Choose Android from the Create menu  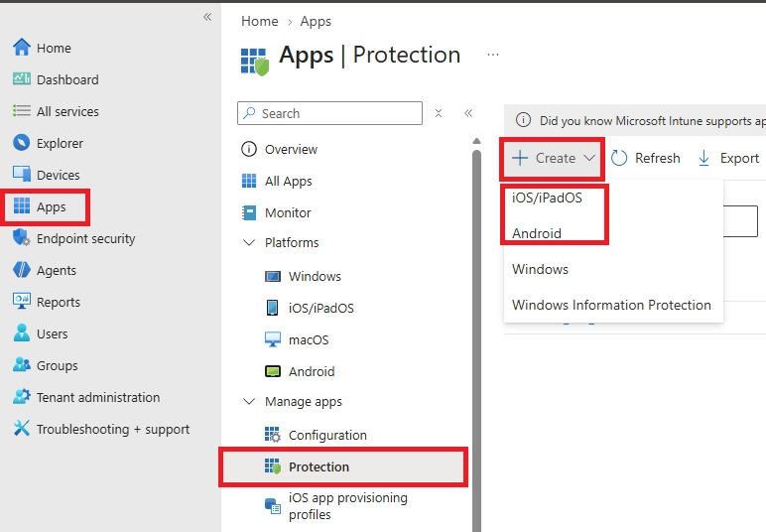[x=537, y=233]
